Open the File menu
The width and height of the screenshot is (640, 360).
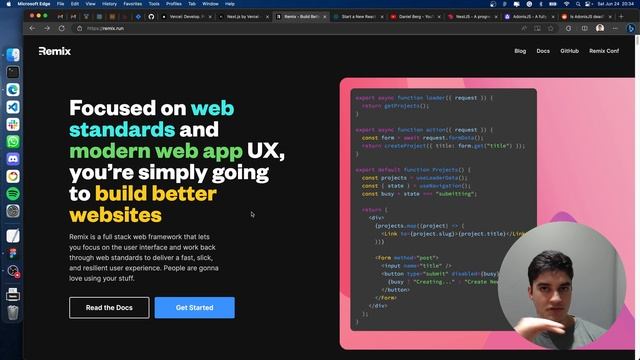60,4
